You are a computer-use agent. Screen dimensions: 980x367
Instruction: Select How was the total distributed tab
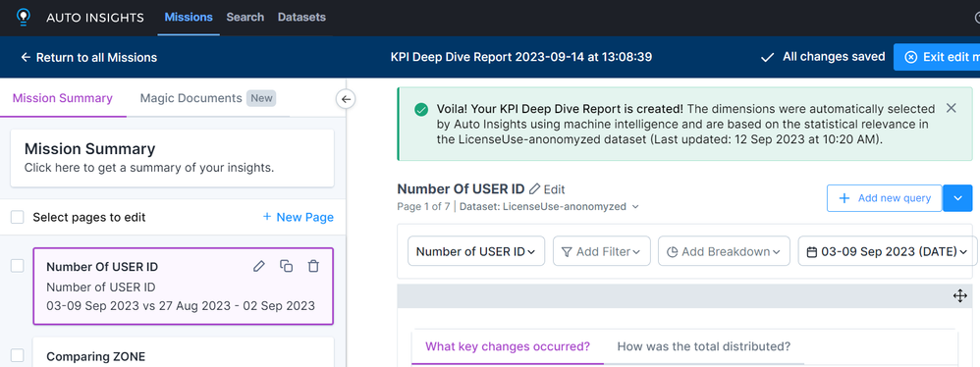704,346
